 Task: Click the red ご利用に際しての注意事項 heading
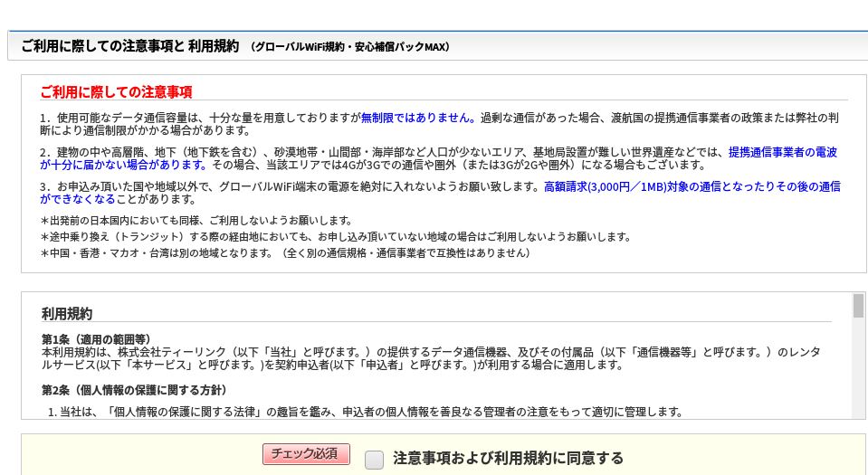pyautogui.click(x=116, y=92)
